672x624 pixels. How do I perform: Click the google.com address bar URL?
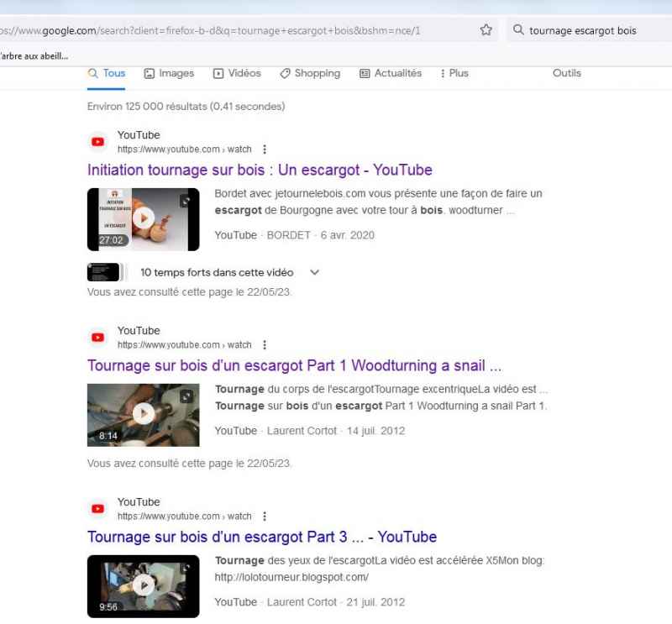tap(210, 31)
